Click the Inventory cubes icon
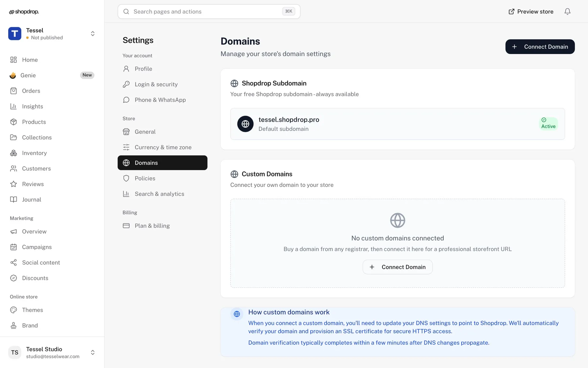 (13, 153)
